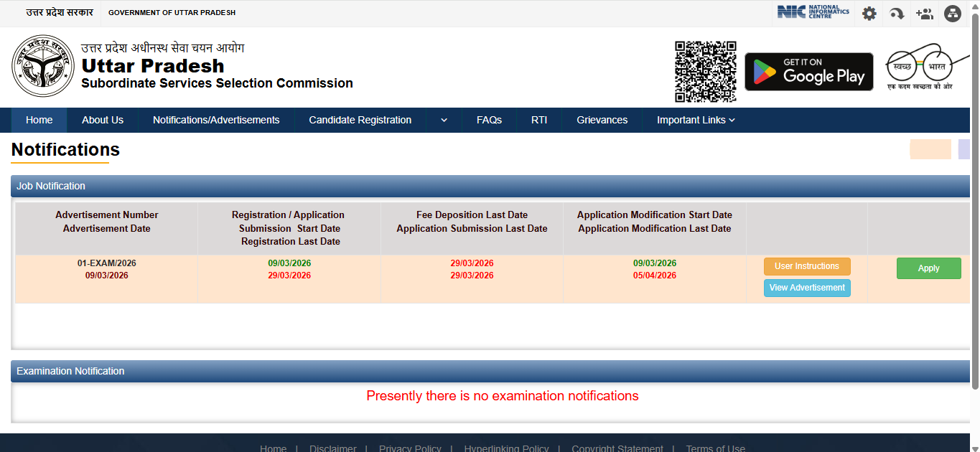
Task: Click the vertical page scrollbar
Action: click(974, 201)
